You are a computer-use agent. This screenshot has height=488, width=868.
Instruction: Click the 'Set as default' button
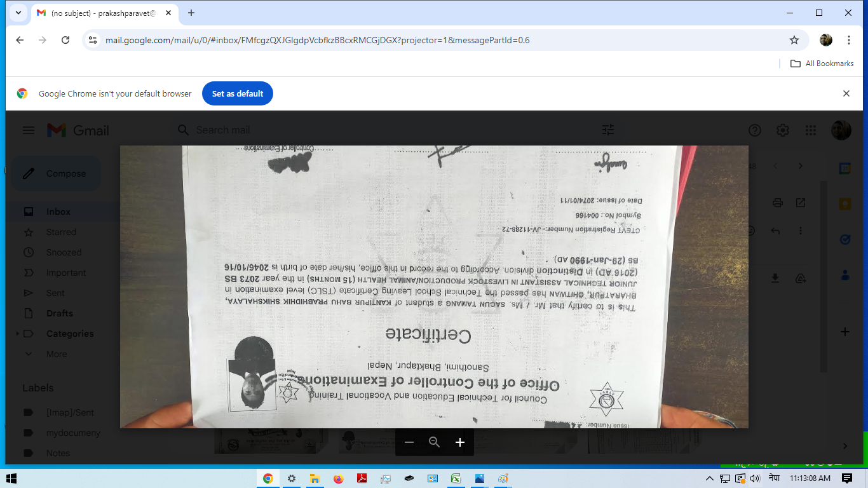pos(238,93)
